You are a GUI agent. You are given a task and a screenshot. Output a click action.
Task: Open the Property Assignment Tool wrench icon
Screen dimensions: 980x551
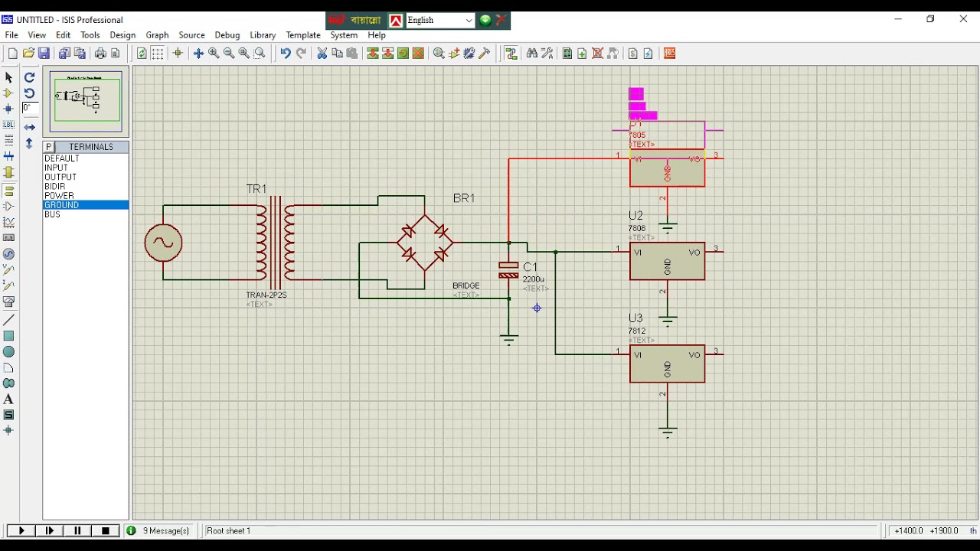547,54
